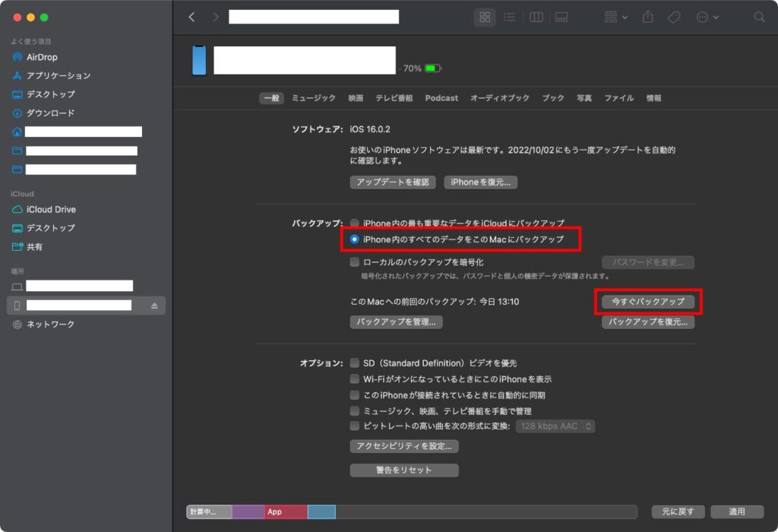Image resolution: width=778 pixels, height=532 pixels.
Task: Go back using the left chevron
Action: point(191,17)
